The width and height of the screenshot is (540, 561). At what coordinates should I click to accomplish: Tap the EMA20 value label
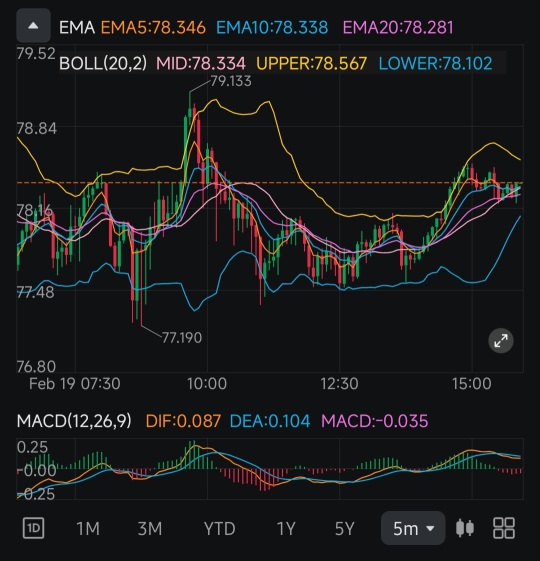(x=398, y=28)
